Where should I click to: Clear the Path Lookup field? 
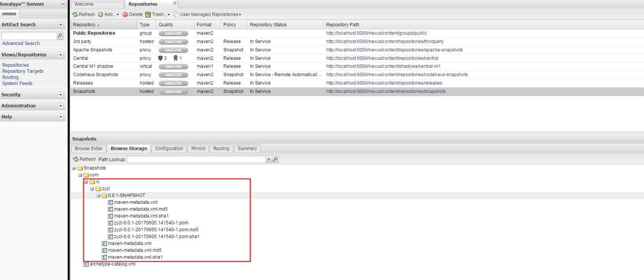click(x=269, y=159)
